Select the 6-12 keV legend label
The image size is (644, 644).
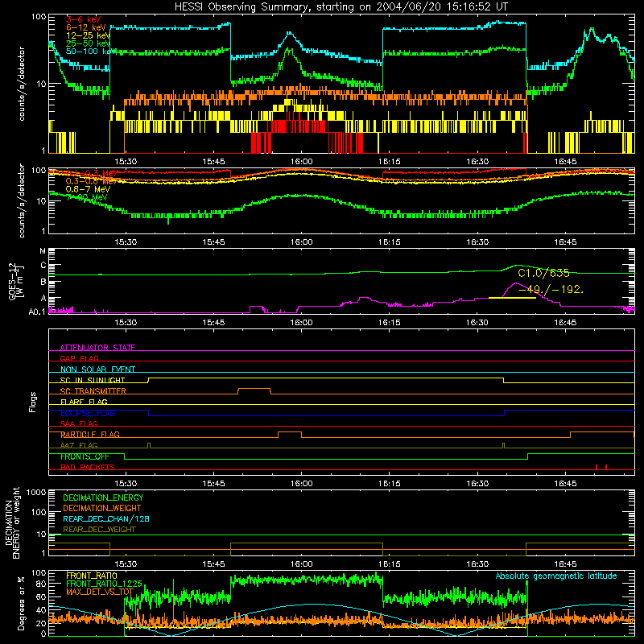tap(86, 27)
